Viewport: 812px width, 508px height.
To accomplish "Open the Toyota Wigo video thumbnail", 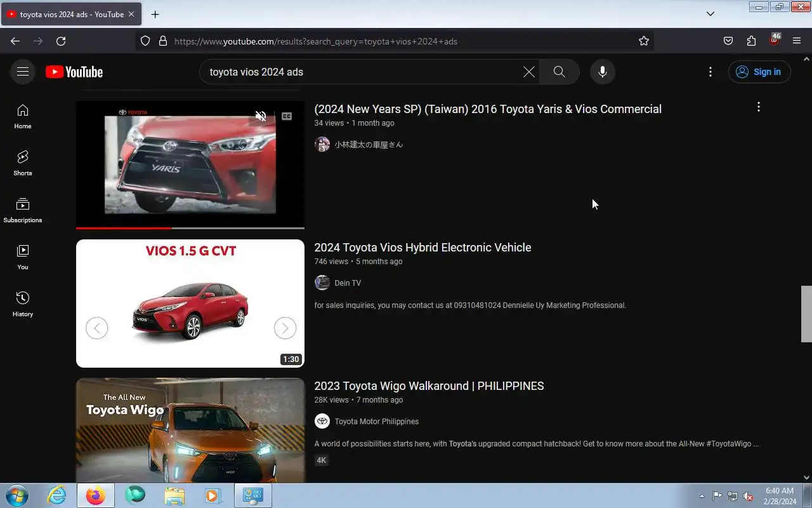I will coord(190,431).
